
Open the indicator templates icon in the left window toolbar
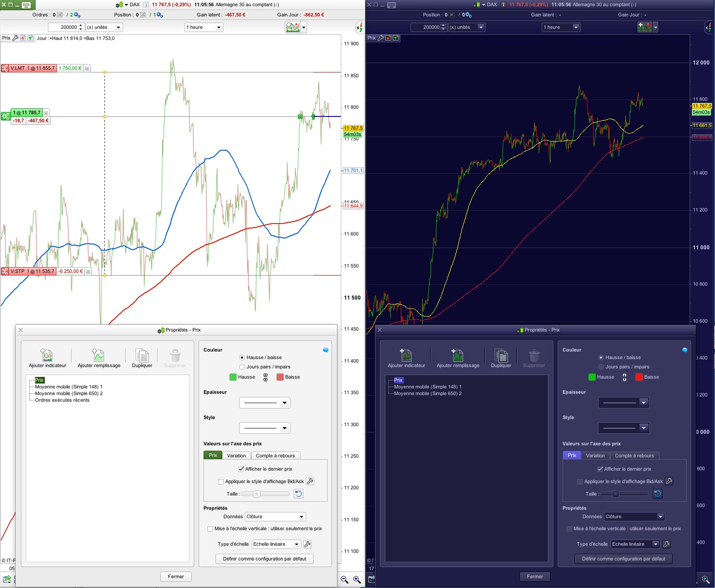click(x=293, y=27)
